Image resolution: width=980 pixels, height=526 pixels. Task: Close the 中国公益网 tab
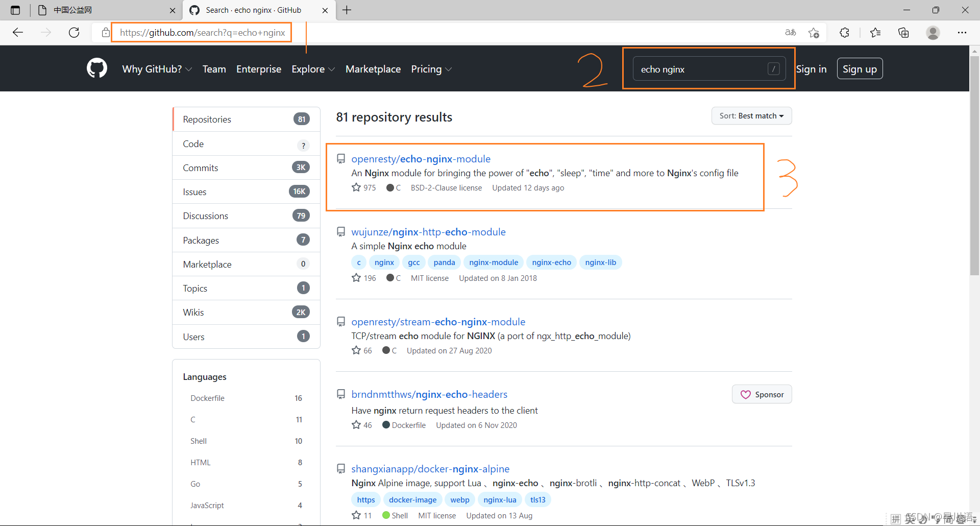tap(173, 10)
